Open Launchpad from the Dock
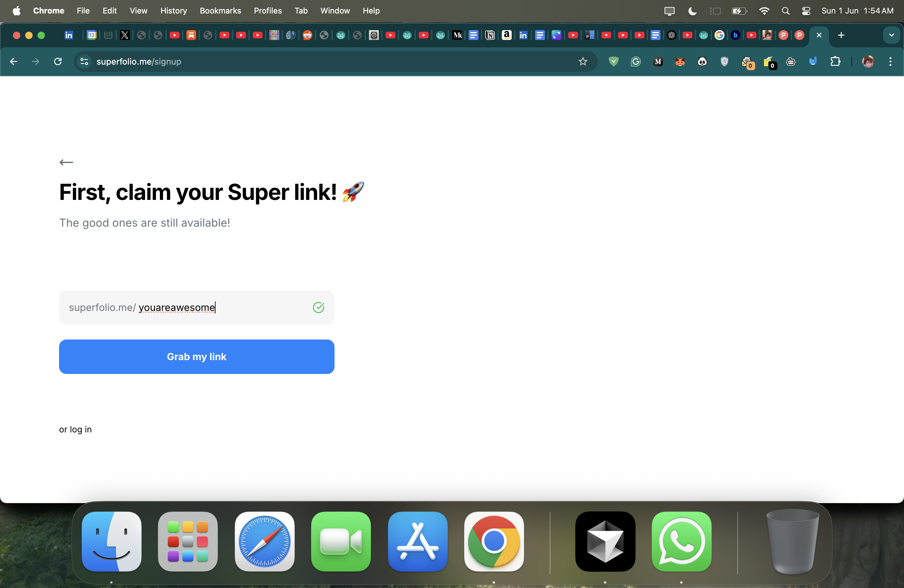 (x=188, y=541)
